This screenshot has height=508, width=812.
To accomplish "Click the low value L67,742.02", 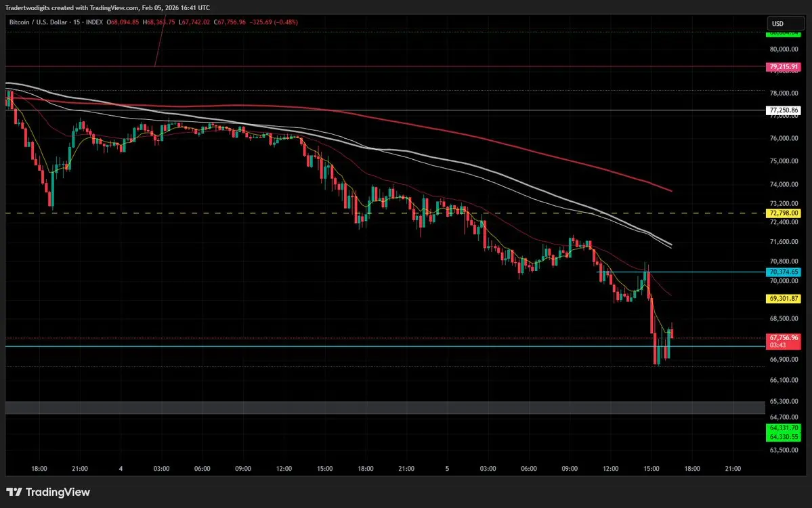I will 194,22.
